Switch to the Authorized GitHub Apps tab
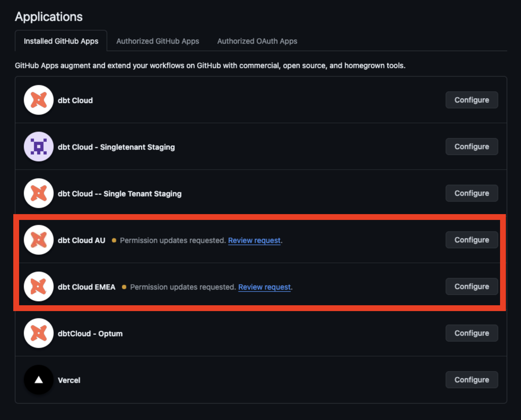Image resolution: width=521 pixels, height=420 pixels. 158,41
